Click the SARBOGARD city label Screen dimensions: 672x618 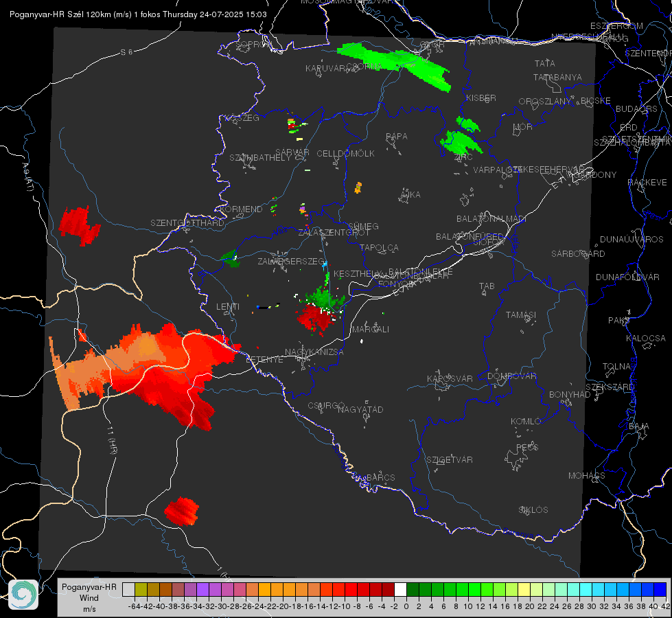click(578, 254)
